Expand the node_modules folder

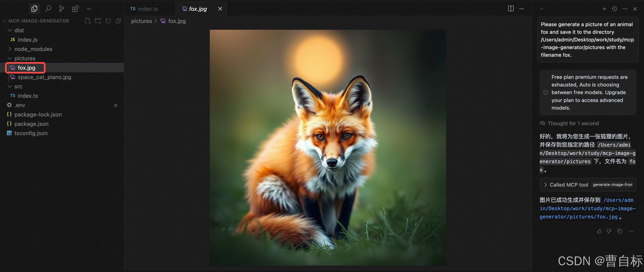pos(33,49)
